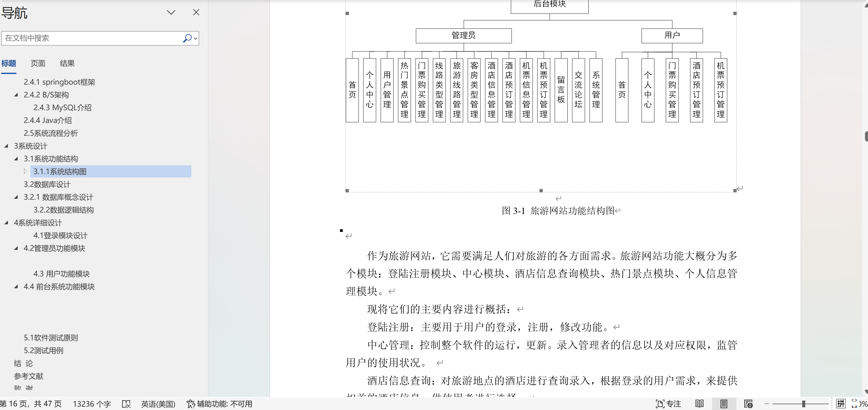Click the zoom slider handle
Image resolution: width=868 pixels, height=410 pixels.
804,404
